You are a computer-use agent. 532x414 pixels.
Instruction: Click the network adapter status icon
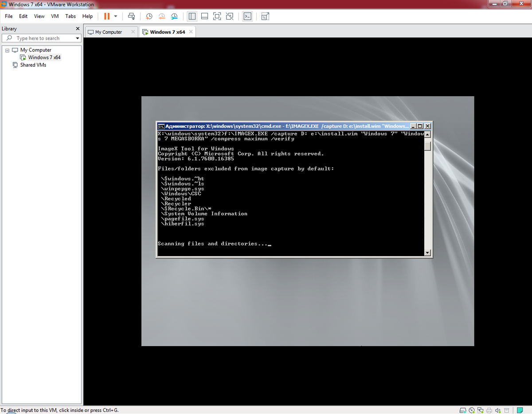(x=480, y=410)
